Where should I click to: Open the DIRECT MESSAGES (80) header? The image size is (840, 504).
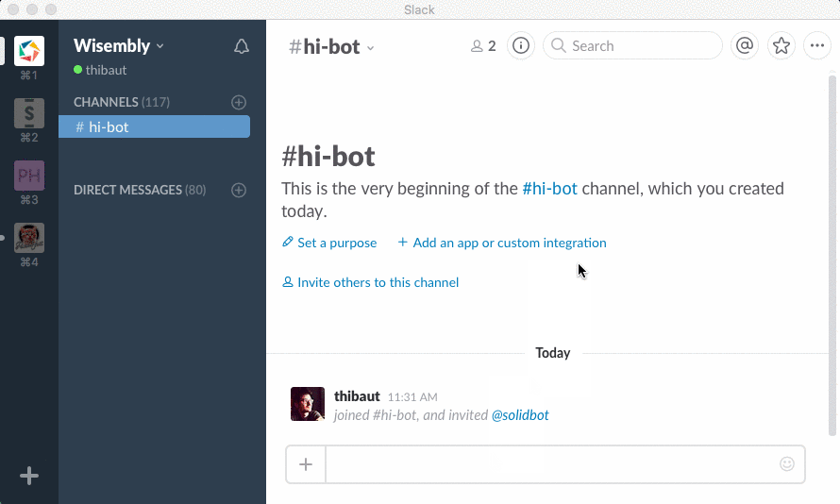click(x=140, y=190)
